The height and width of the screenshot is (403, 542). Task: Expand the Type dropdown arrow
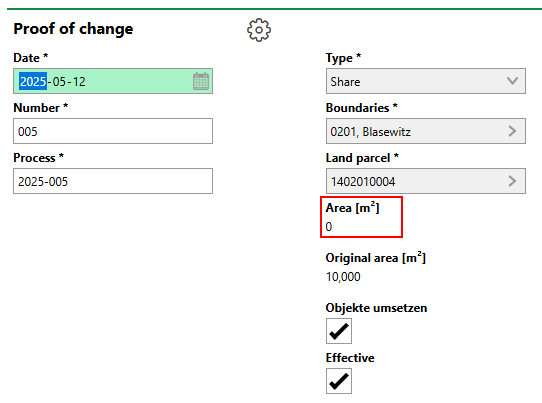click(512, 81)
